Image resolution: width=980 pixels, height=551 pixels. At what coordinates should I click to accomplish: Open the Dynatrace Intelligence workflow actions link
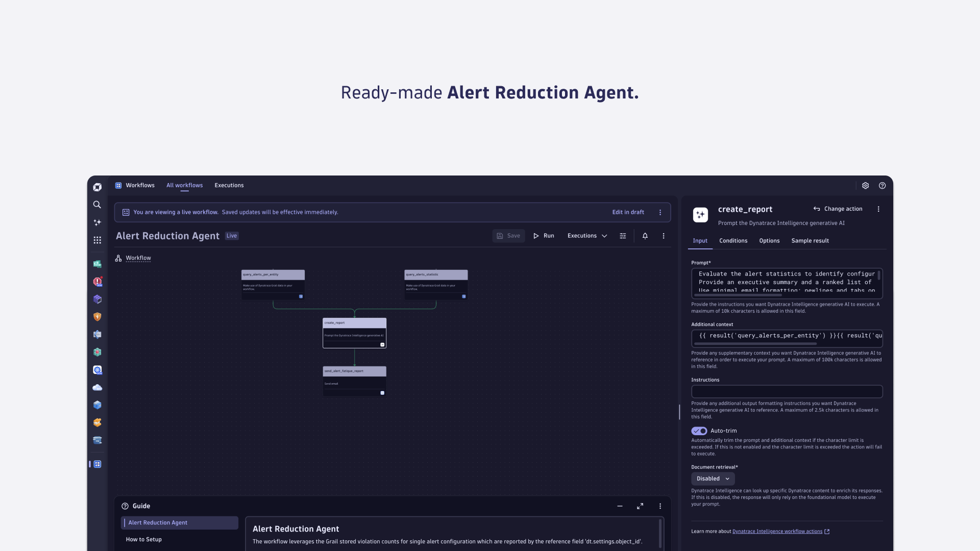tap(776, 531)
